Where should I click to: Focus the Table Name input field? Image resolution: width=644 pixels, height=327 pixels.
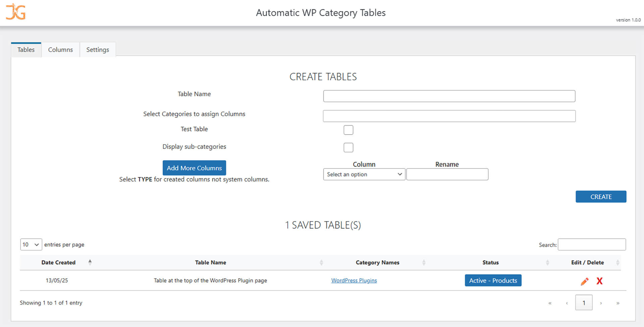pyautogui.click(x=449, y=96)
